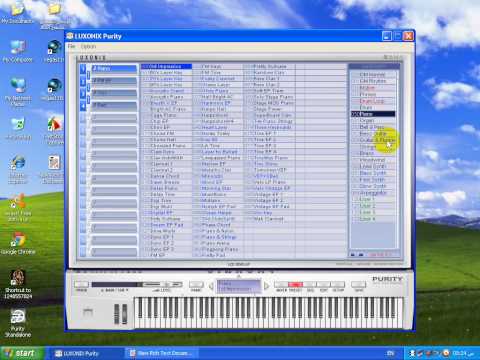Open the MIXER page button
This screenshot has width=480, height=360.
[x=281, y=284]
